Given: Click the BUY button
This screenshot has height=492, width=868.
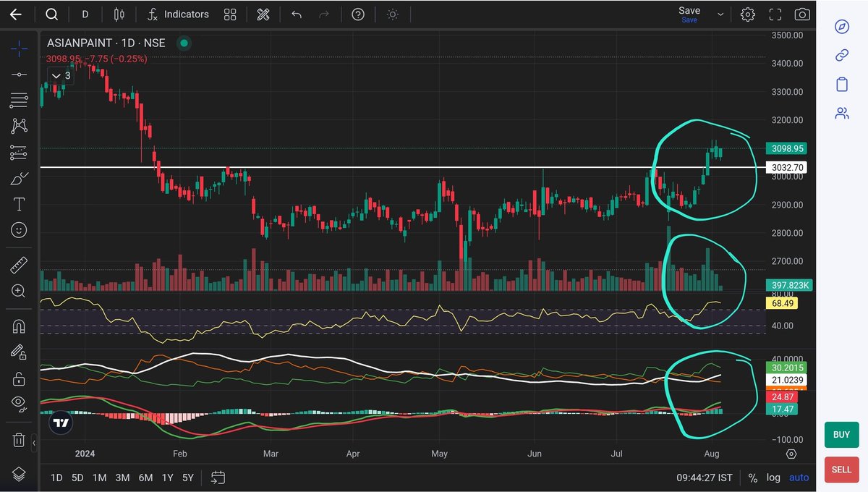Looking at the screenshot, I should point(841,435).
